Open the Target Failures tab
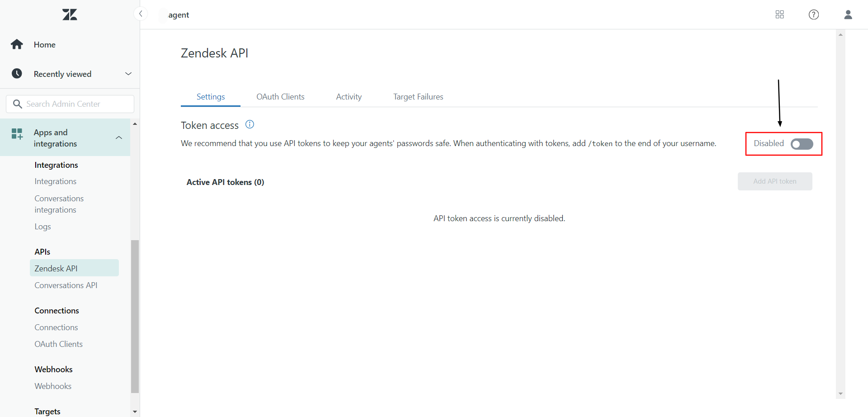The image size is (868, 417). [418, 97]
